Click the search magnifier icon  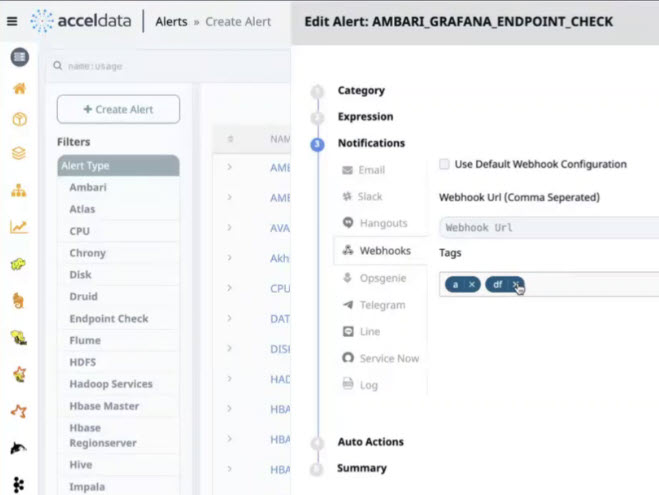pyautogui.click(x=58, y=66)
